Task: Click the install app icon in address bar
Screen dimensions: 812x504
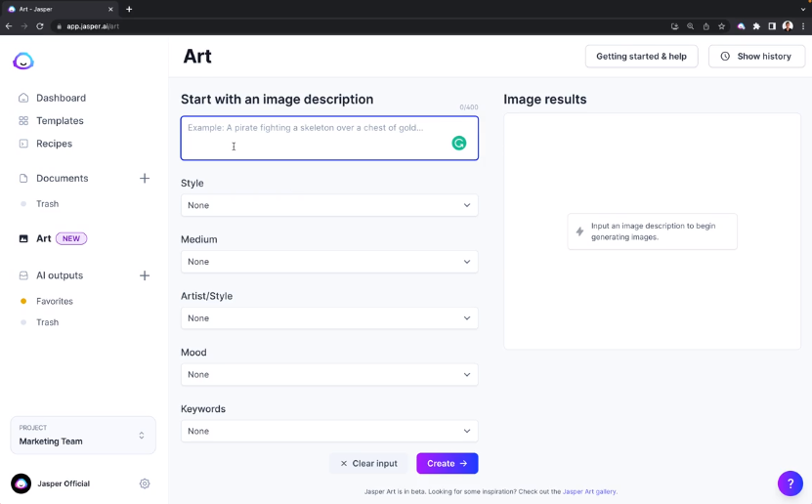Action: (x=675, y=26)
